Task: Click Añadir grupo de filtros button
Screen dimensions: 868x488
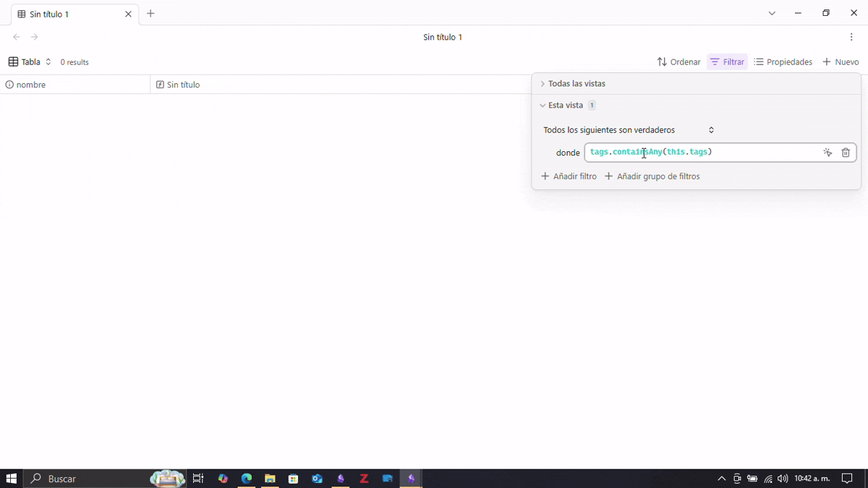Action: [652, 176]
